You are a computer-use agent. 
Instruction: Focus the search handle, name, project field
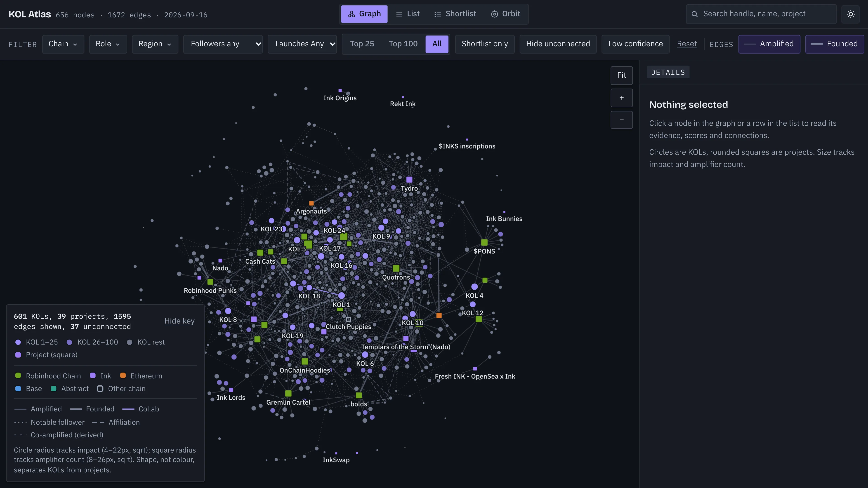point(761,14)
